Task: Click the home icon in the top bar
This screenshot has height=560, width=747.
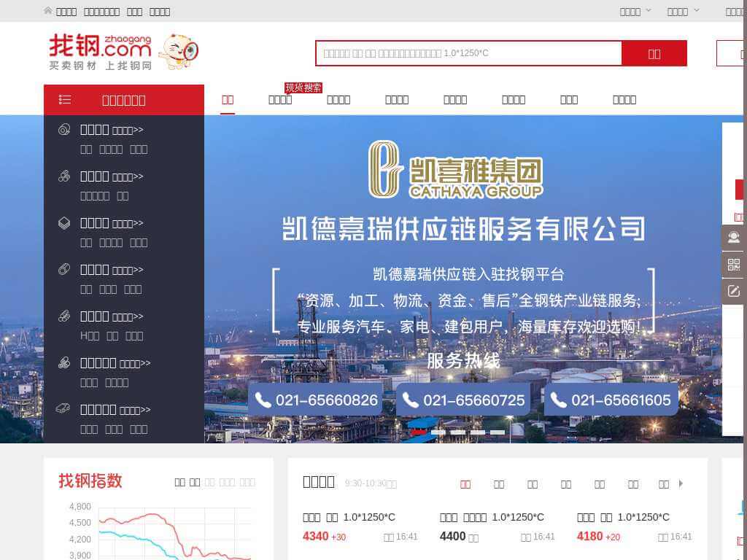Action: [x=47, y=10]
